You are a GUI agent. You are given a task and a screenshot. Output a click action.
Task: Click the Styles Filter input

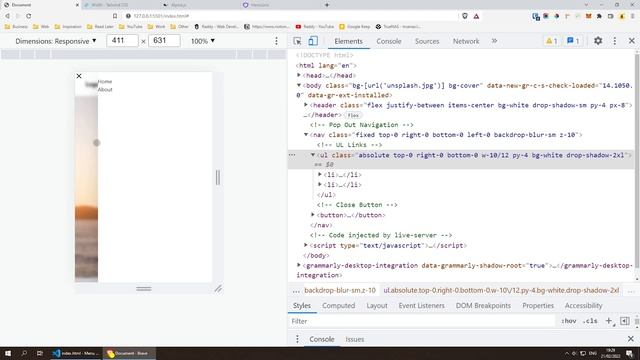pos(422,321)
